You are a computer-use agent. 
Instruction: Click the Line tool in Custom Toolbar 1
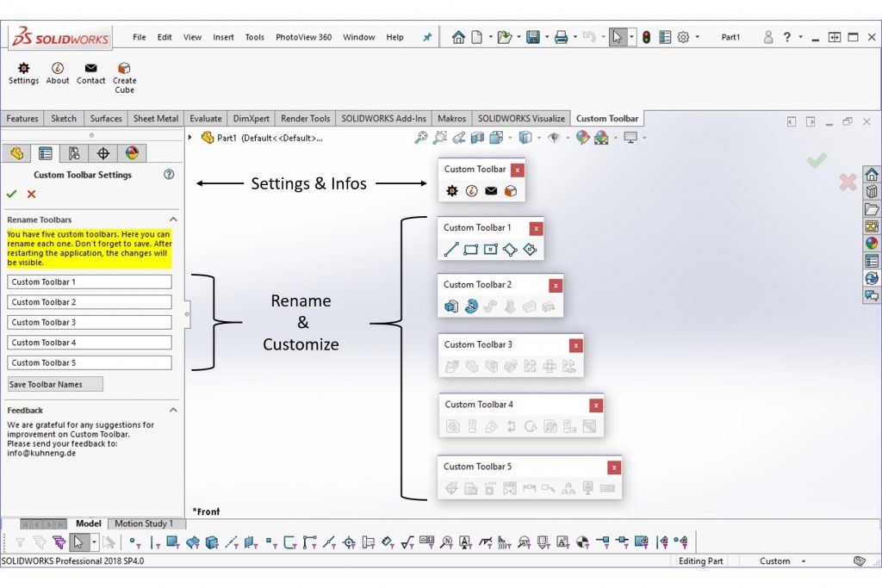[450, 250]
